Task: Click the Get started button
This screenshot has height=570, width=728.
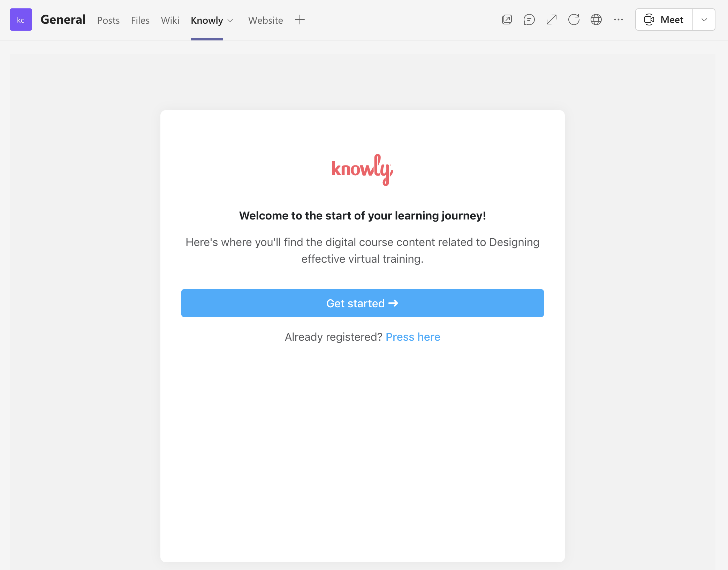Action: point(362,303)
